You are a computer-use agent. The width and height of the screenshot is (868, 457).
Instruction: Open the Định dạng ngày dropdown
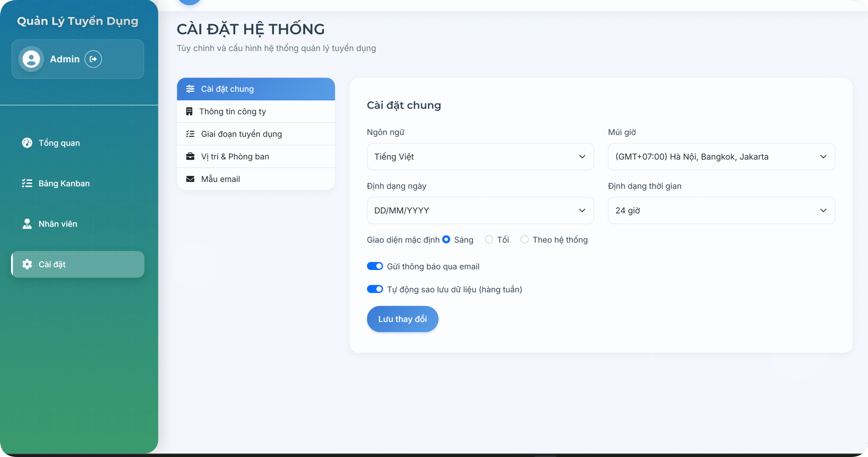(480, 210)
